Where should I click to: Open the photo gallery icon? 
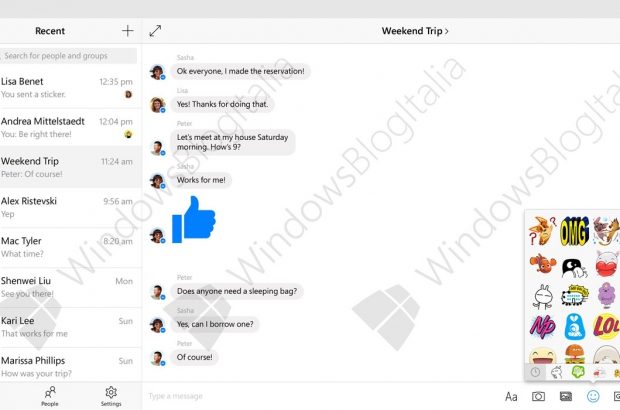tap(566, 396)
